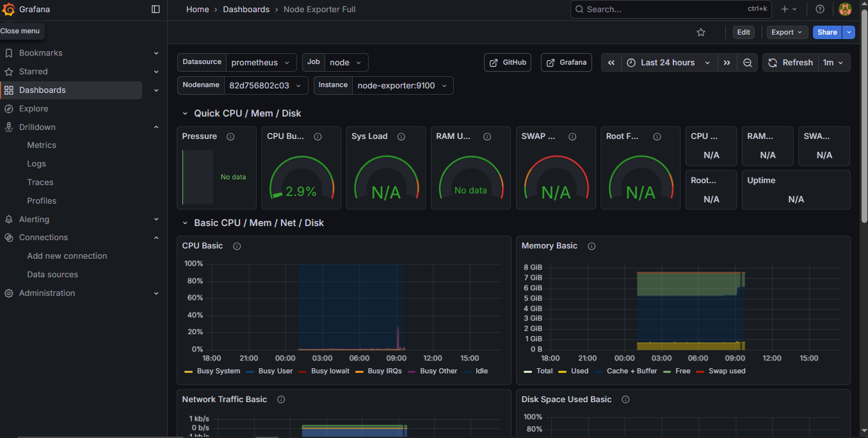Click the Administration gear icon
868x438 pixels.
pos(9,293)
